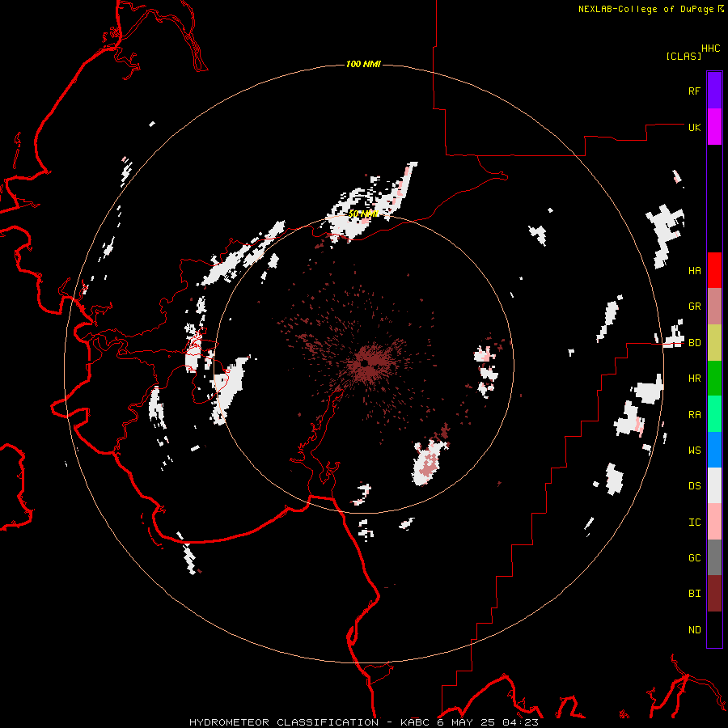
Task: Click the radar site center of the echoes
Action: (x=365, y=363)
